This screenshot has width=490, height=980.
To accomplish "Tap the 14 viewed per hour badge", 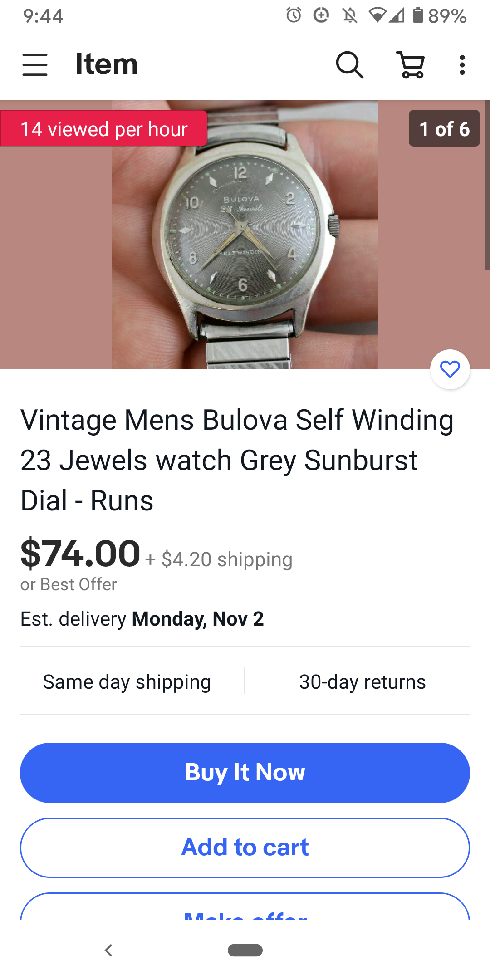I will pos(104,128).
